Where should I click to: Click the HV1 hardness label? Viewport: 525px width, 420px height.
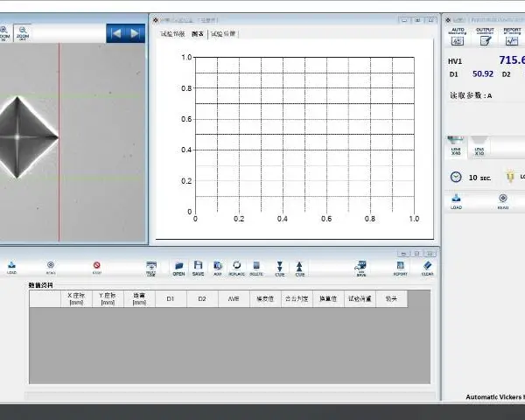(455, 61)
